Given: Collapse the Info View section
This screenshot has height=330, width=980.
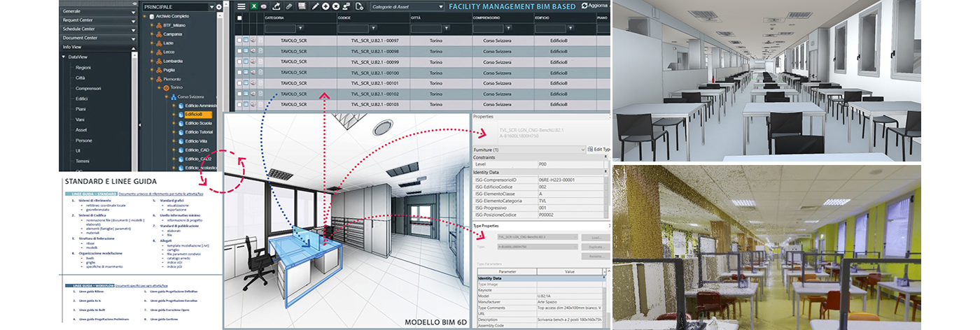Looking at the screenshot, I should tap(97, 48).
